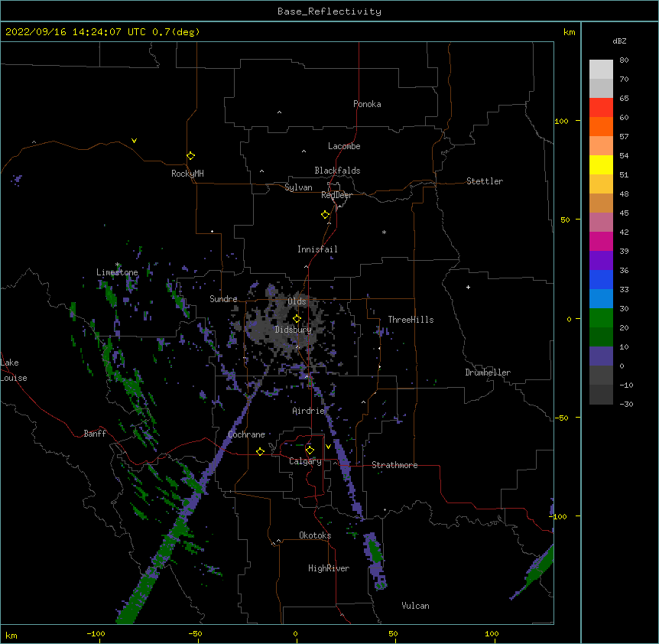Click the km unit label at top right
Viewport: 659px width, 644px height.
coord(569,32)
